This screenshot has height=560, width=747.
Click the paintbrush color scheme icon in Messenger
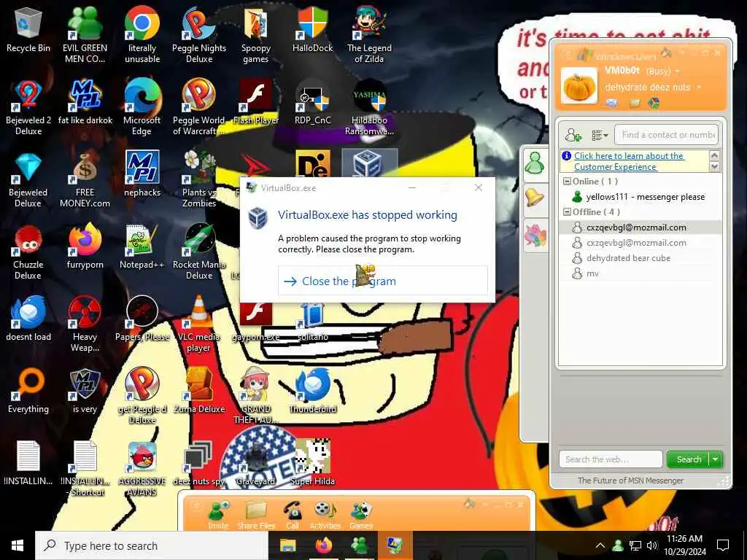click(x=667, y=52)
